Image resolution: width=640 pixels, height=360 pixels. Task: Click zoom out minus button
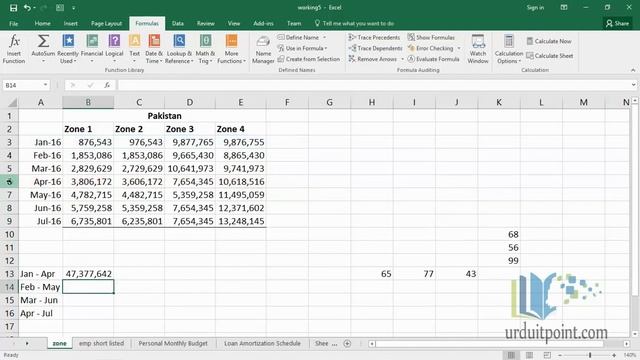[560, 356]
